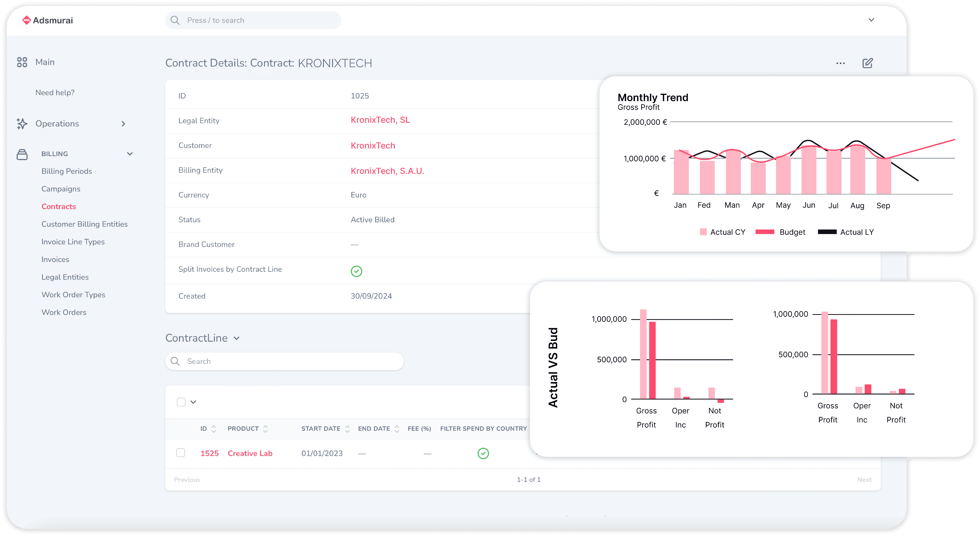Click the ContractLine search magnifier icon

(x=175, y=361)
